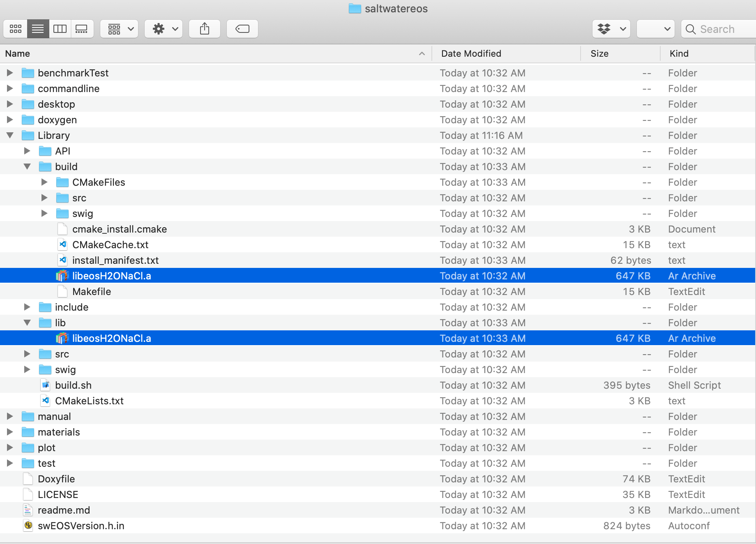Select the readme.md file icon
The width and height of the screenshot is (756, 544).
[28, 510]
